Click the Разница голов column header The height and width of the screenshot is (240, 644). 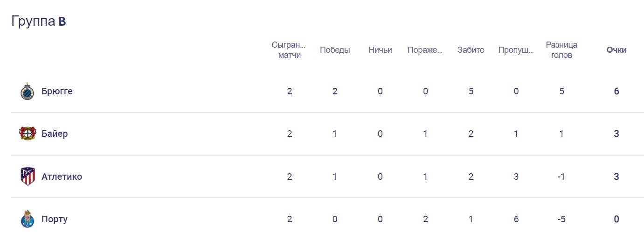tap(561, 50)
